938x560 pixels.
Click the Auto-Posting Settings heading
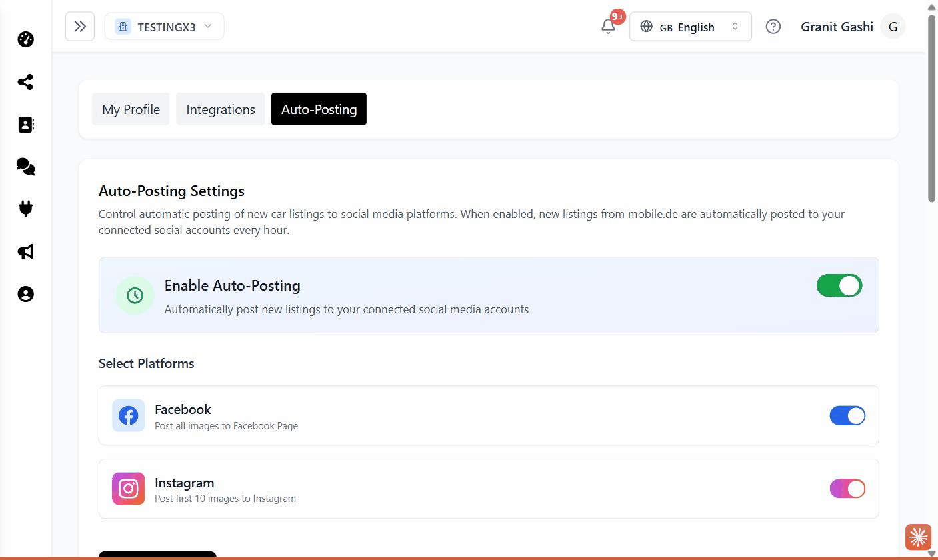pos(171,191)
